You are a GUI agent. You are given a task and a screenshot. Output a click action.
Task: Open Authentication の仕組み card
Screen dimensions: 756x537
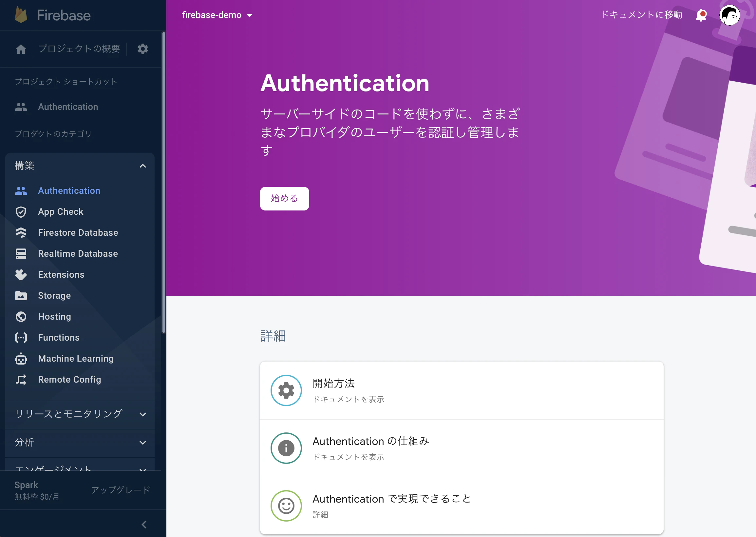462,448
